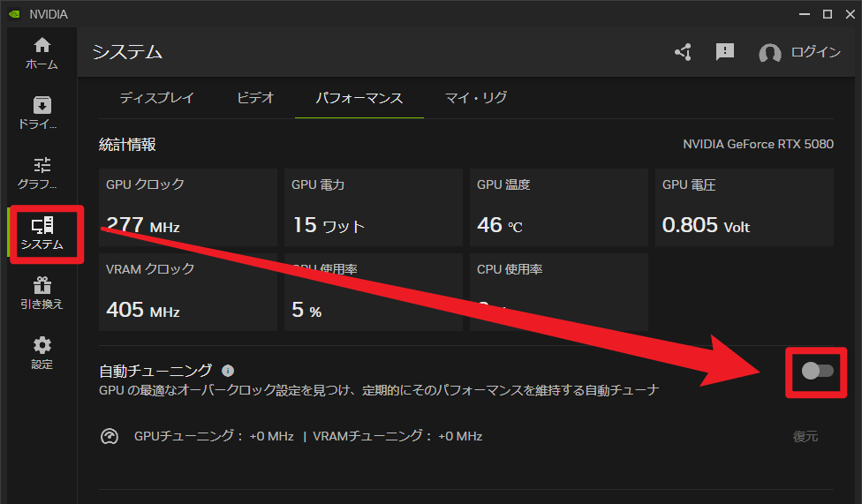Click the ログイン login link
Screen dimensions: 862x504
815,52
